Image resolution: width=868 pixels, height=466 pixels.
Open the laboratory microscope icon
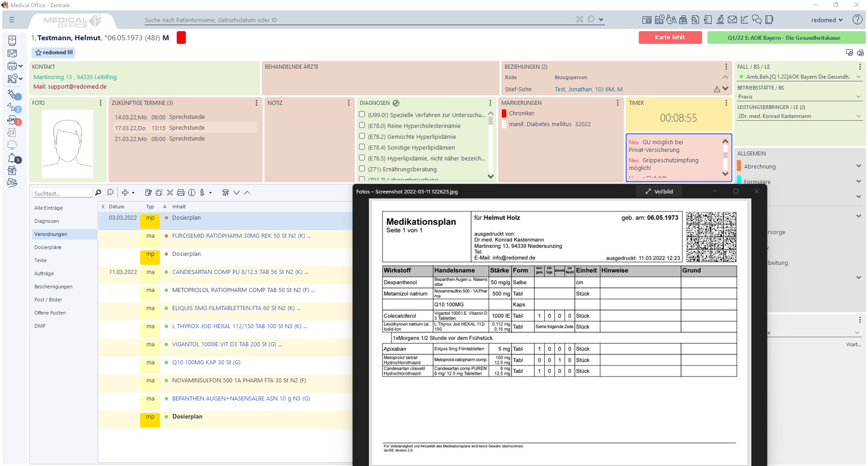(x=720, y=20)
